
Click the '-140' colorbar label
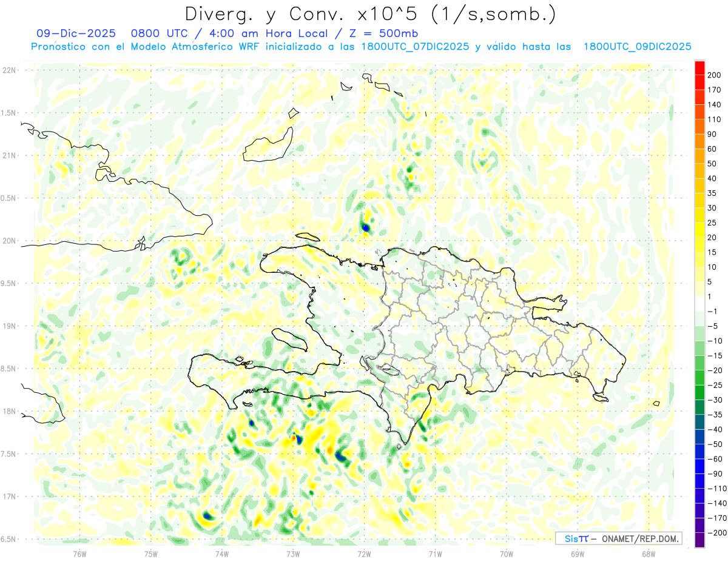(716, 503)
